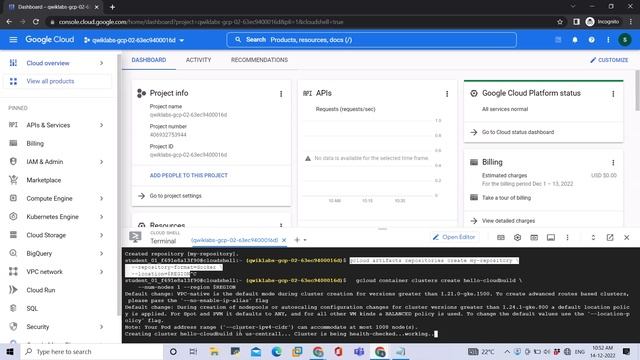The height and width of the screenshot is (360, 640).
Task: Switch to the Activity tab
Action: (198, 60)
